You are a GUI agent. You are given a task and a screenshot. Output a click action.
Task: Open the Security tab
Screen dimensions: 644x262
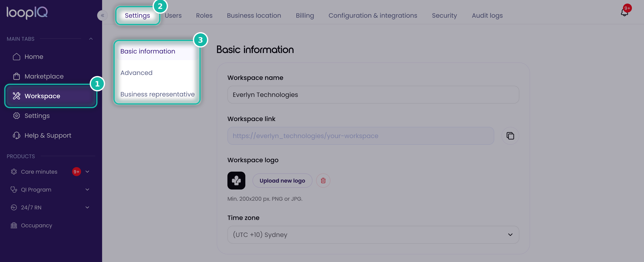pyautogui.click(x=444, y=15)
